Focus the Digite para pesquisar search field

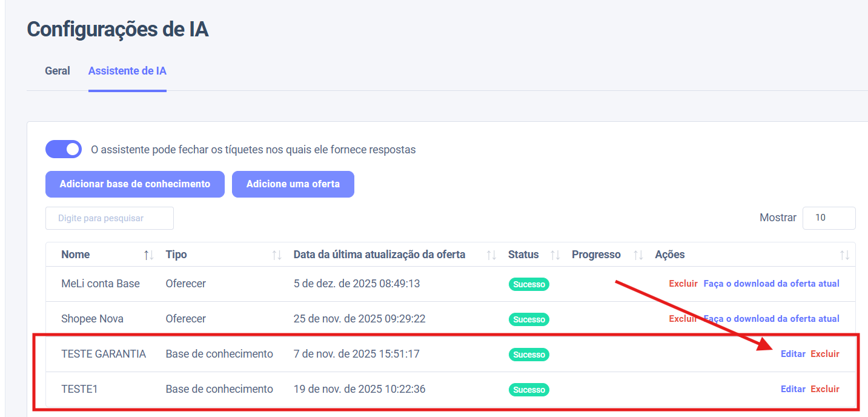110,218
